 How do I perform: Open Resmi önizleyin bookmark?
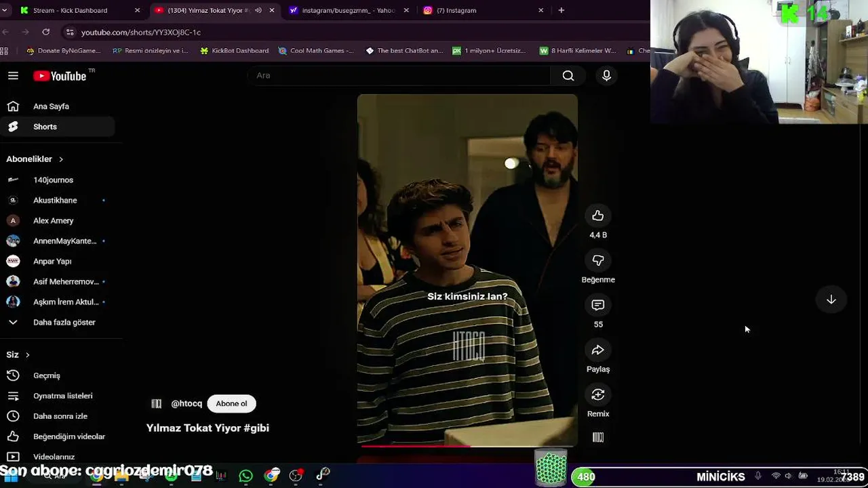coord(150,51)
